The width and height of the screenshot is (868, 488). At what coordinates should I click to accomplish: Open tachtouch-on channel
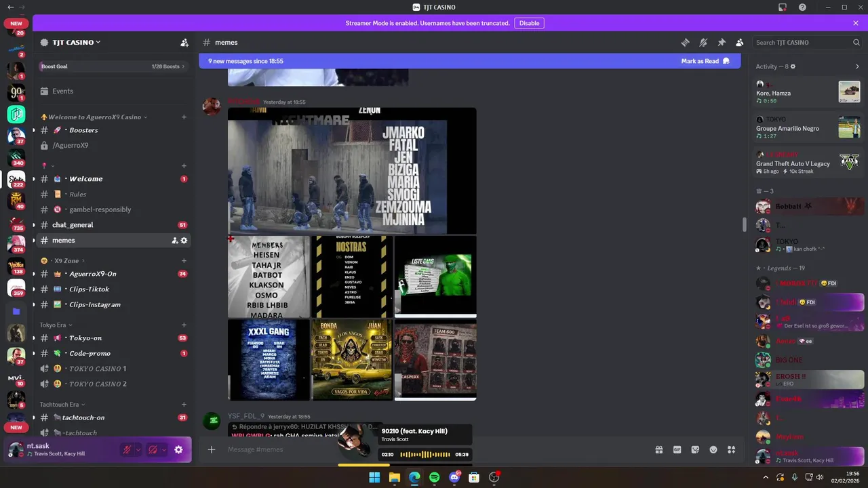113,418
